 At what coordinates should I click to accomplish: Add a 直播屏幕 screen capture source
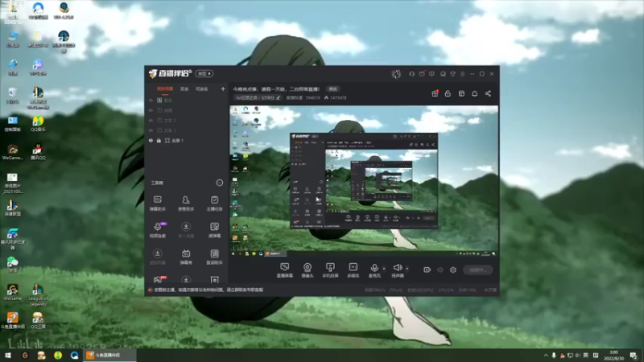tap(285, 270)
